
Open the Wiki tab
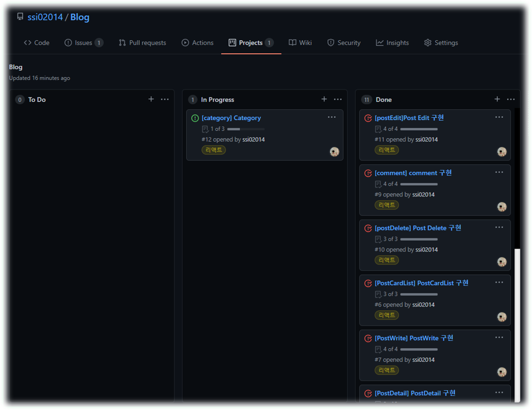click(x=301, y=43)
